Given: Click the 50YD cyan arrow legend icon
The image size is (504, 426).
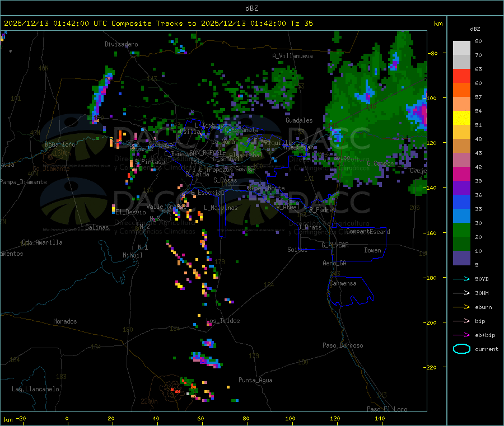Looking at the screenshot, I should (461, 279).
